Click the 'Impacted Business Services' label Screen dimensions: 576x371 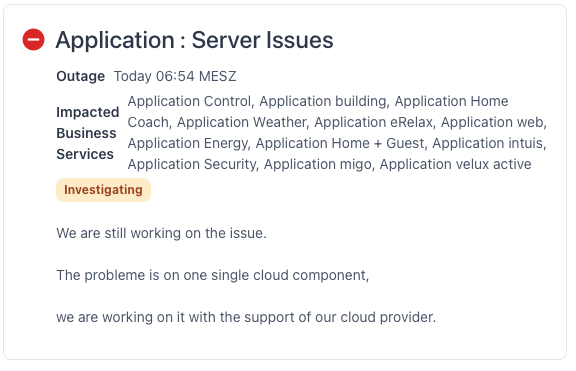pyautogui.click(x=88, y=133)
